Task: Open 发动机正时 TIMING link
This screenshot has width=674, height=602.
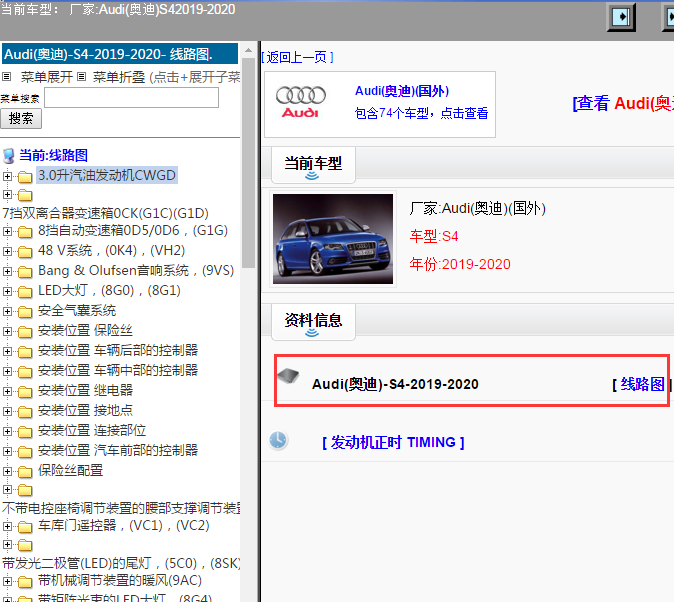Action: pos(393,442)
